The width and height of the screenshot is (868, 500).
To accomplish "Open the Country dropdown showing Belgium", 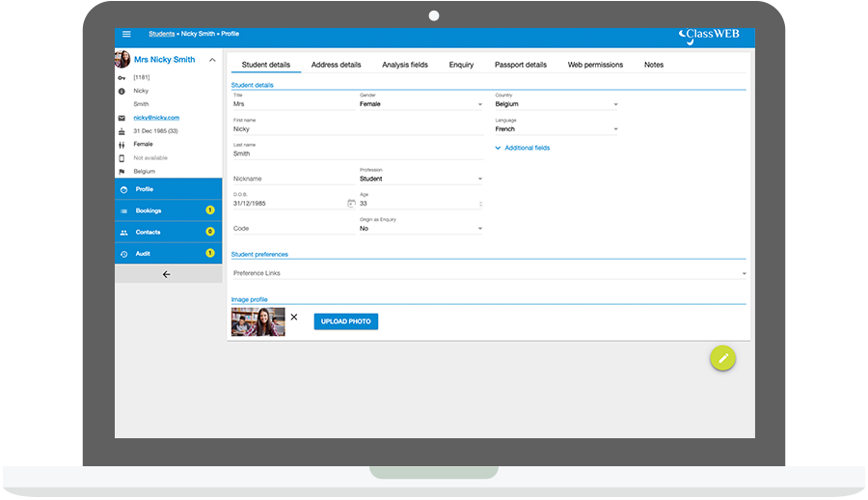I will tap(556, 104).
